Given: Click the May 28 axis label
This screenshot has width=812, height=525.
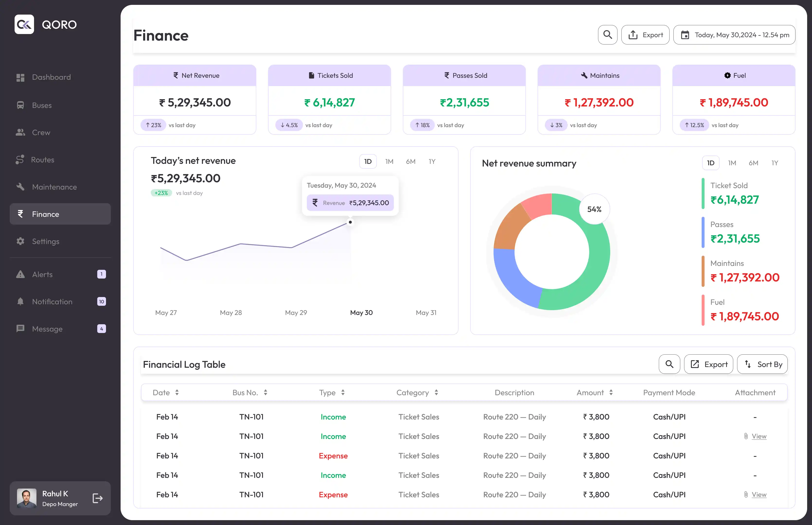Looking at the screenshot, I should (231, 313).
